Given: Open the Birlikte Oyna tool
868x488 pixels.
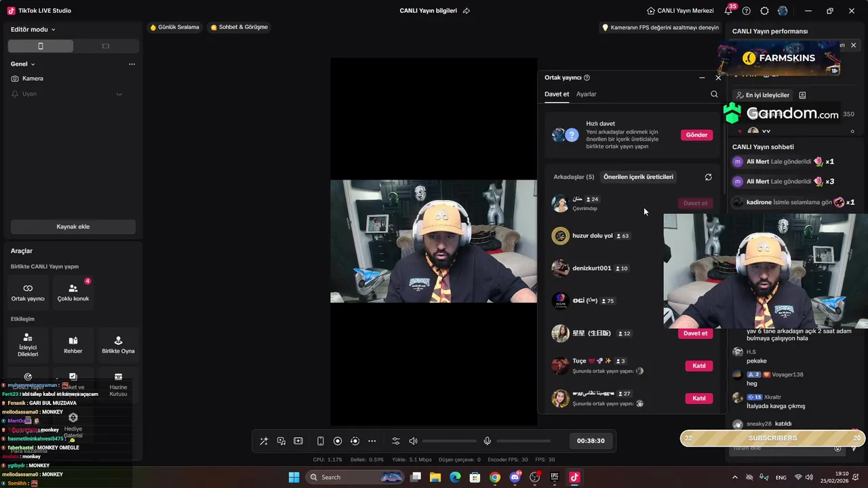Looking at the screenshot, I should (x=118, y=344).
